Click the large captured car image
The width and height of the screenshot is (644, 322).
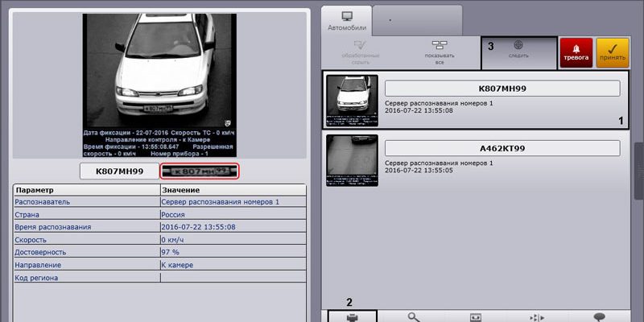159,85
